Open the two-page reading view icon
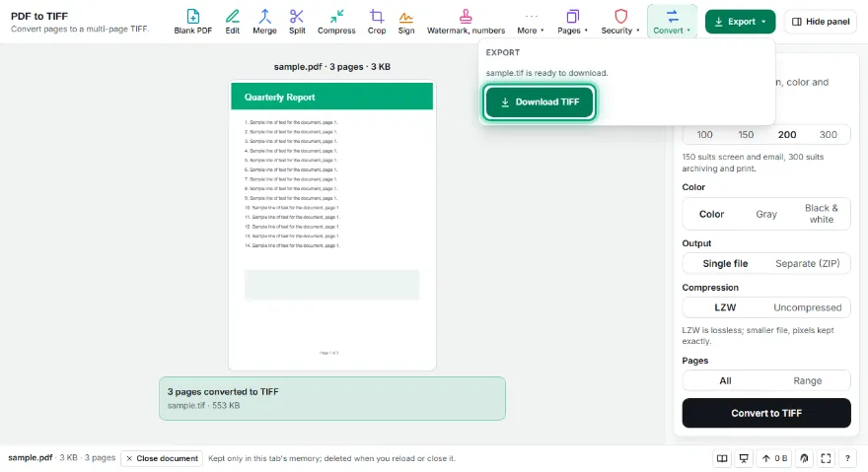Screen dimensions: 868x472 722,458
